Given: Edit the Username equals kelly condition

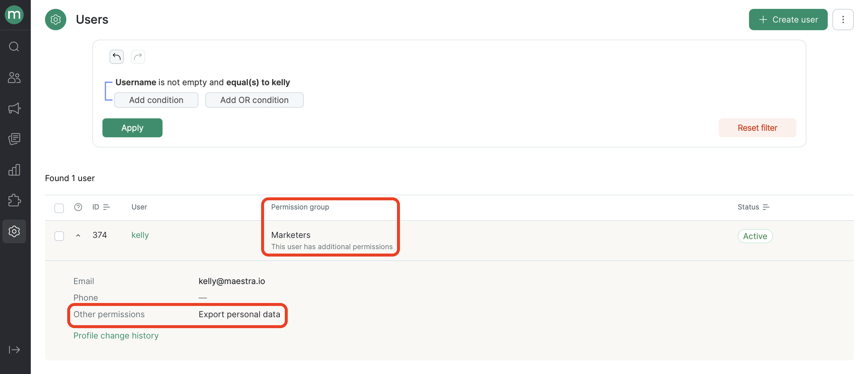Looking at the screenshot, I should click(x=202, y=83).
